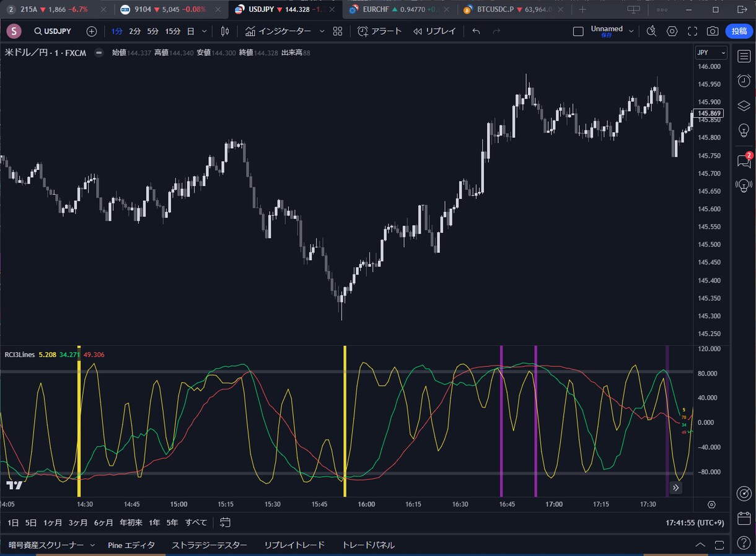756x556 pixels.
Task: Open the JPY currency dropdown
Action: click(711, 53)
